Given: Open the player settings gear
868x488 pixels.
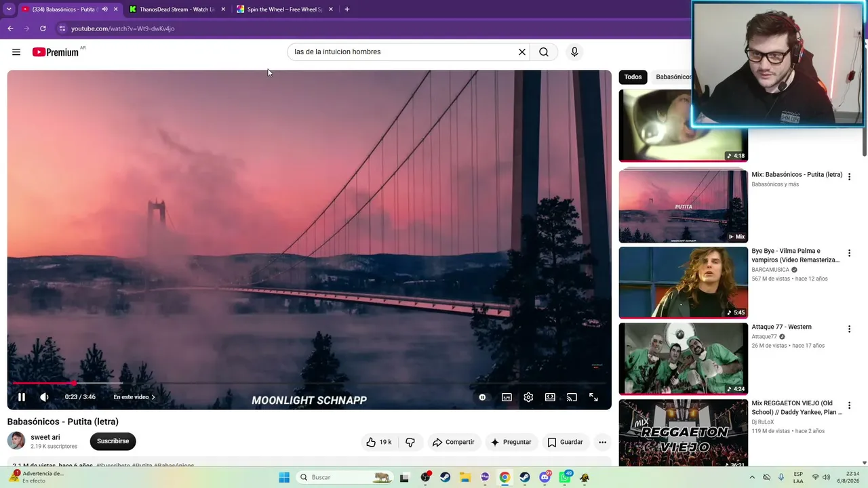Looking at the screenshot, I should click(528, 397).
